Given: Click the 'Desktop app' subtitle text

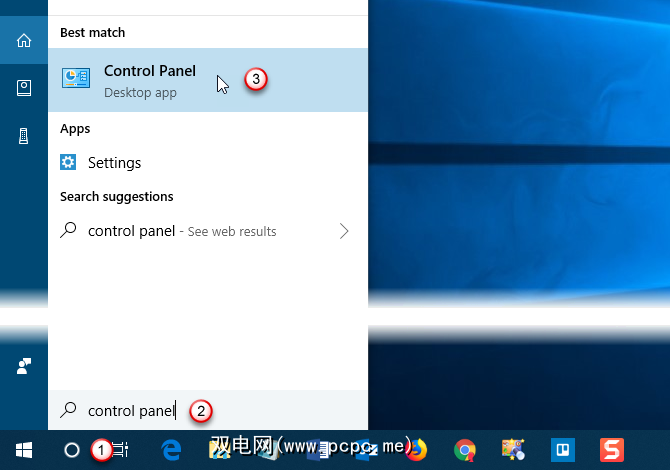Looking at the screenshot, I should 140,93.
